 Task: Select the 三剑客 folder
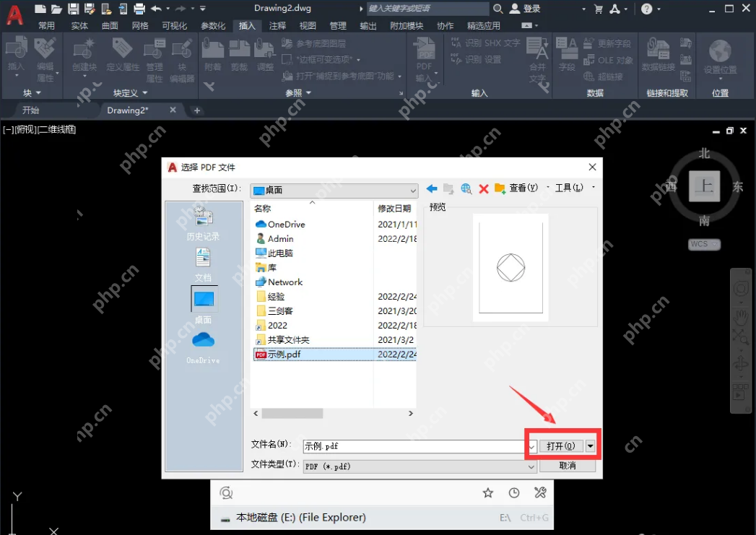274,311
